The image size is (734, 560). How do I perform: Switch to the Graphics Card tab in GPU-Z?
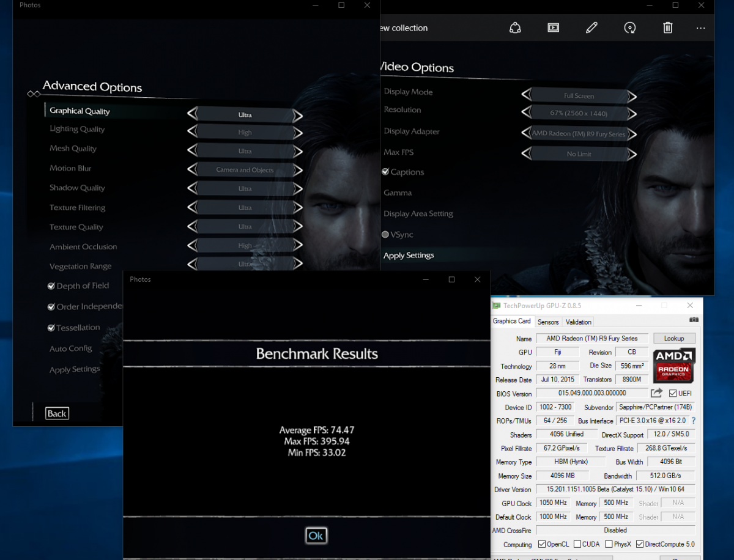(512, 321)
